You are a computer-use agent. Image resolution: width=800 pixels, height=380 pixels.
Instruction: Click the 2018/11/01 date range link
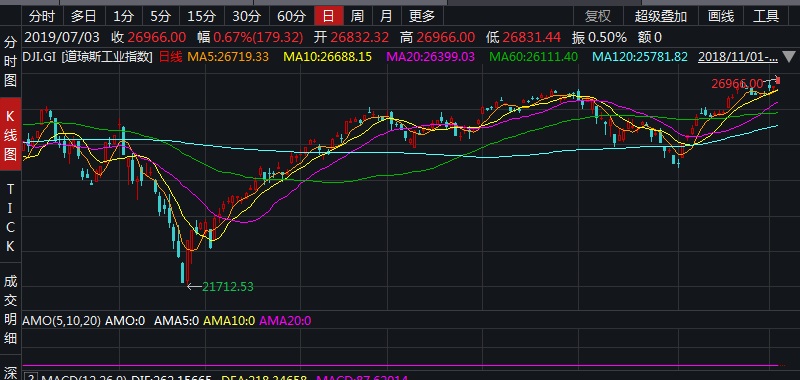click(x=738, y=57)
